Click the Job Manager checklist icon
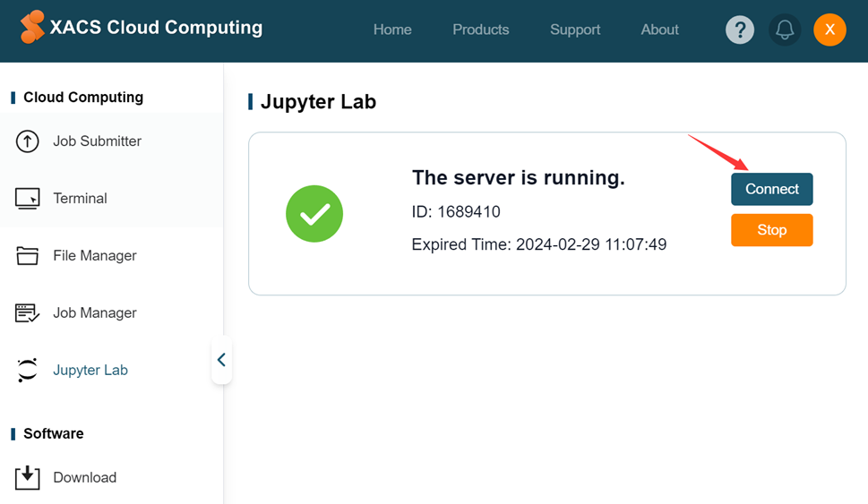This screenshot has width=868, height=504. click(27, 313)
